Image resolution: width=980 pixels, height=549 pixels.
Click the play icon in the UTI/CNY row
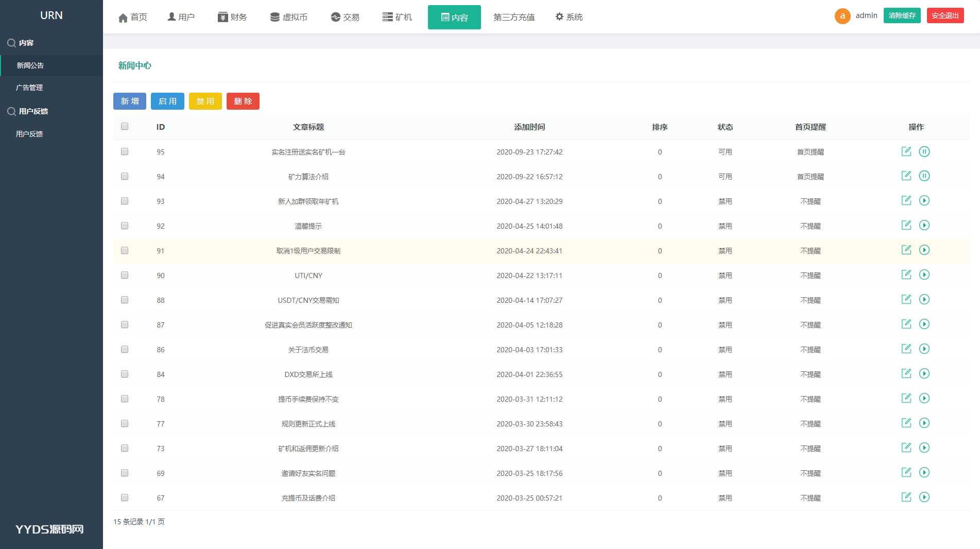coord(924,275)
